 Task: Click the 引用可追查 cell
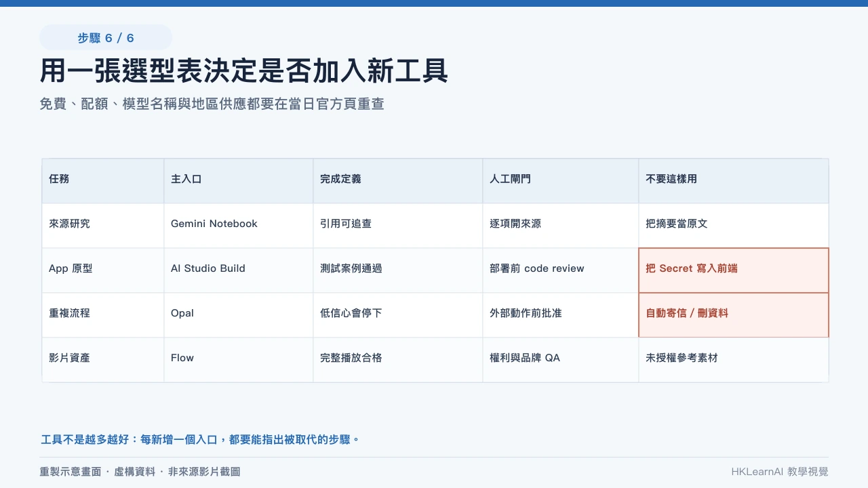click(398, 226)
